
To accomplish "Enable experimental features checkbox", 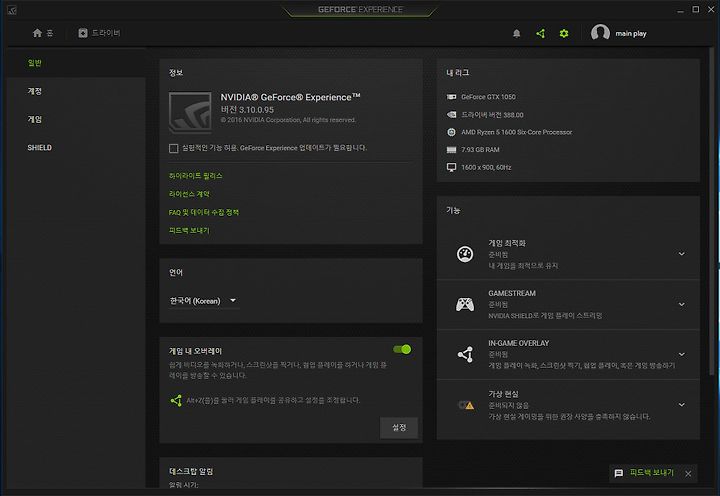I will click(x=174, y=148).
